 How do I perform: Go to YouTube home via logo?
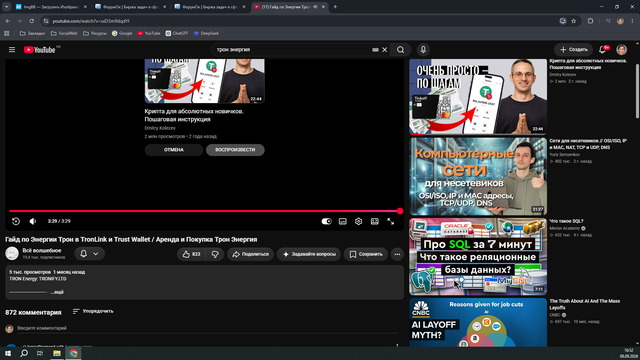(40, 49)
